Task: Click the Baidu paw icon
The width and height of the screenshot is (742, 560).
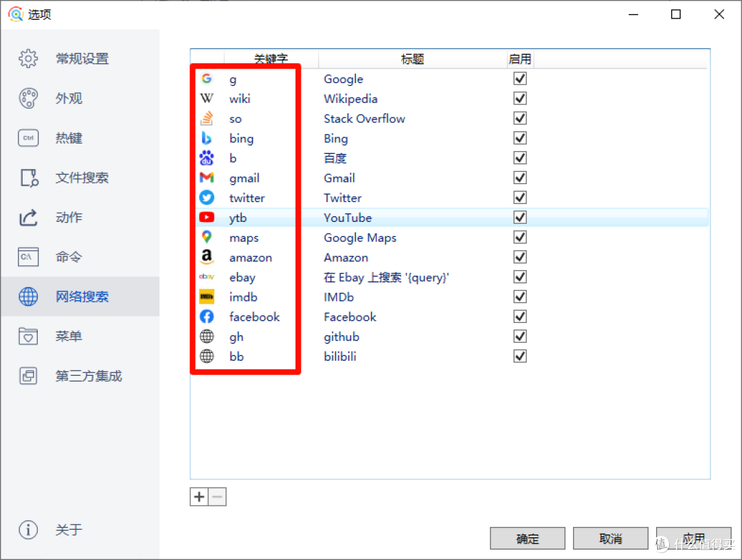Action: 207,158
